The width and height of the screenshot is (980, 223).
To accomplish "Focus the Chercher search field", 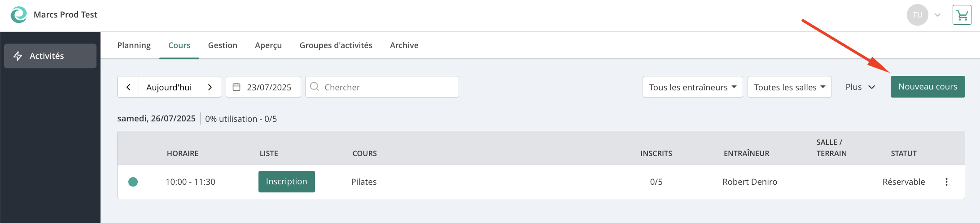I will click(382, 87).
